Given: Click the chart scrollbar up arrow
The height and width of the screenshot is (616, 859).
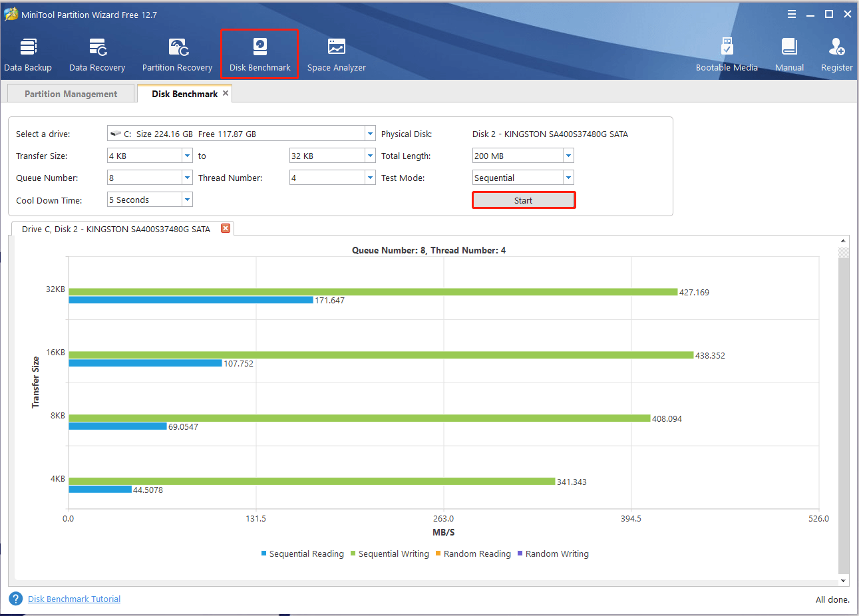Looking at the screenshot, I should click(x=843, y=241).
